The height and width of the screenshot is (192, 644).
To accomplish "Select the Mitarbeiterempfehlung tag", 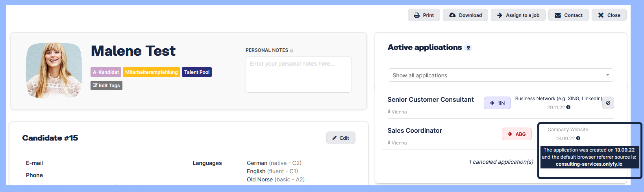I will click(152, 72).
